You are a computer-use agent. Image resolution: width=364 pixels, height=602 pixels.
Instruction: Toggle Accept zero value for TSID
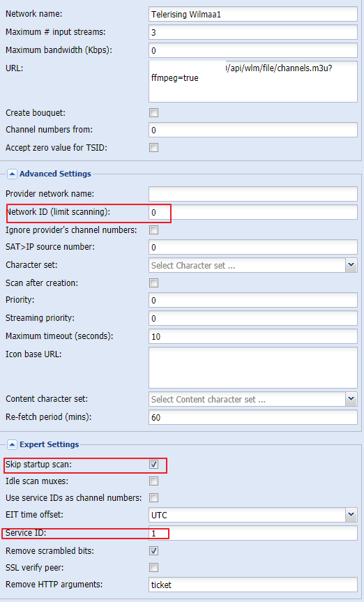(x=153, y=147)
